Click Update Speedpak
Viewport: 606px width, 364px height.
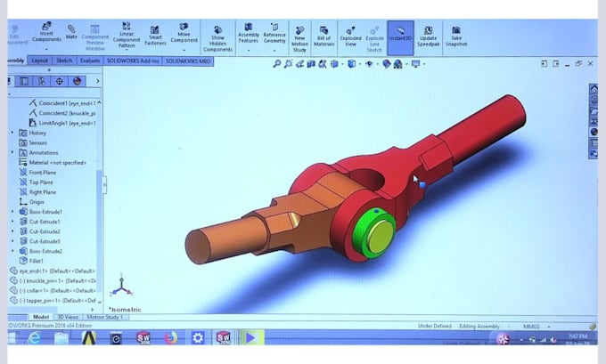click(428, 36)
